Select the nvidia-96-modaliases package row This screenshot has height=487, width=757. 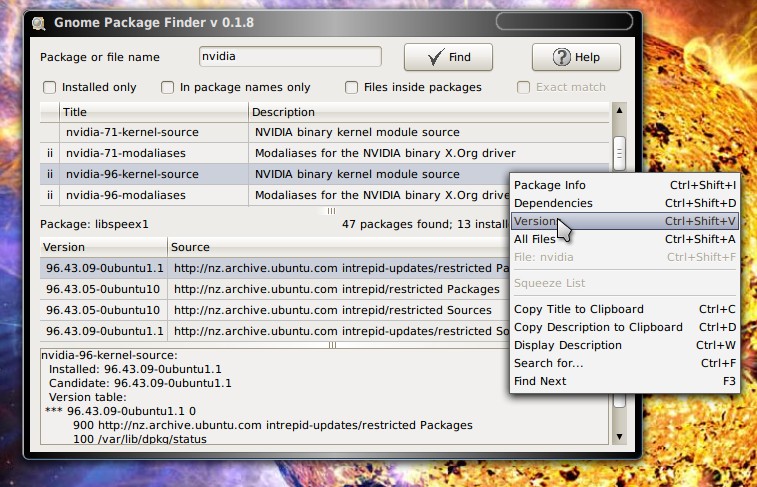pyautogui.click(x=275, y=195)
